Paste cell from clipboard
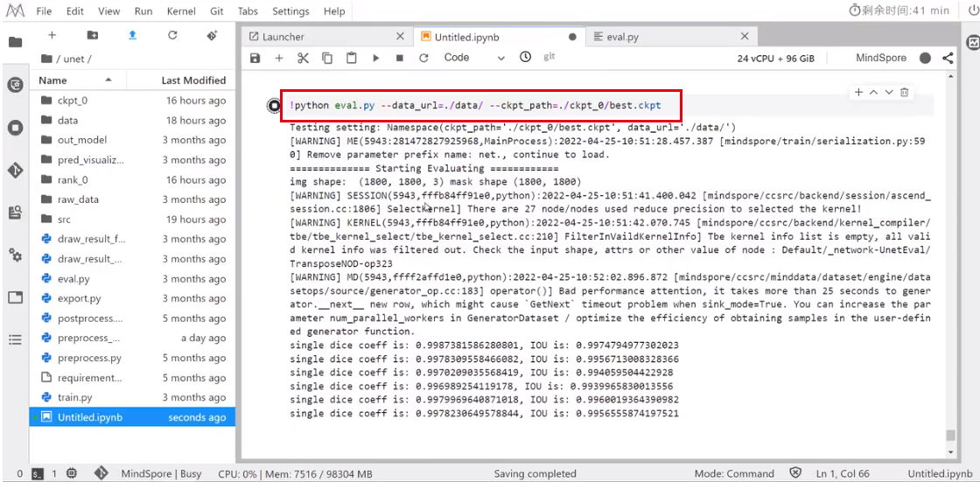 tap(352, 58)
